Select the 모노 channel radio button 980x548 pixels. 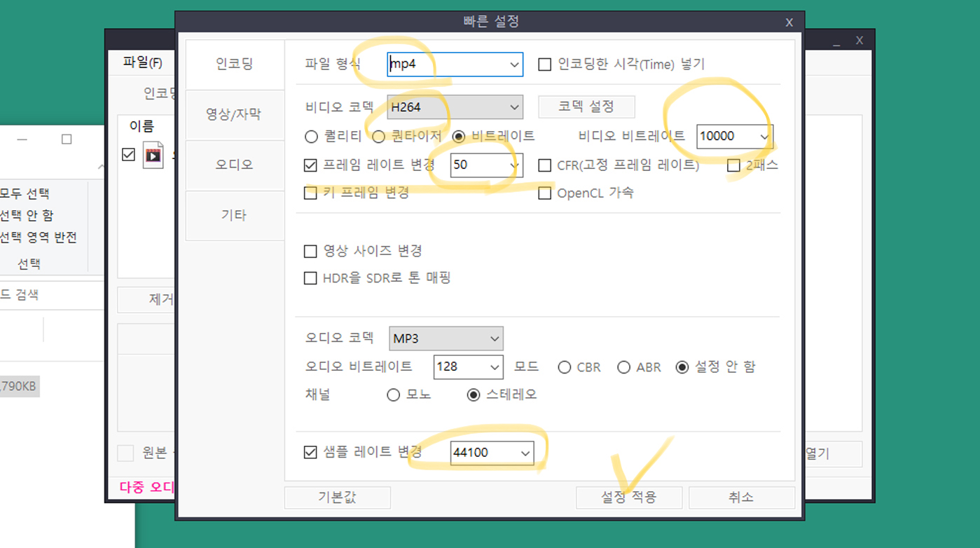pos(394,395)
